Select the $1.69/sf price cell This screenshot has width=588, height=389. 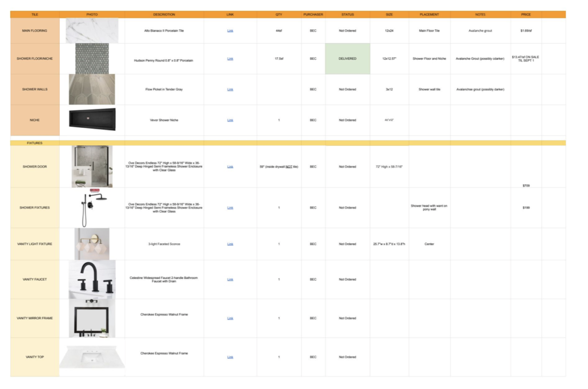(x=525, y=31)
